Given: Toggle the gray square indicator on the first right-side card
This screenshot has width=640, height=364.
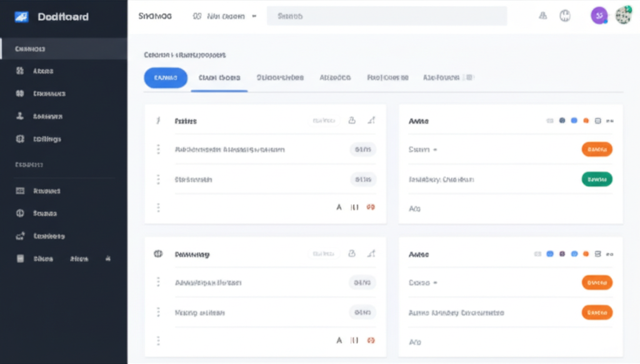Looking at the screenshot, I should [550, 121].
